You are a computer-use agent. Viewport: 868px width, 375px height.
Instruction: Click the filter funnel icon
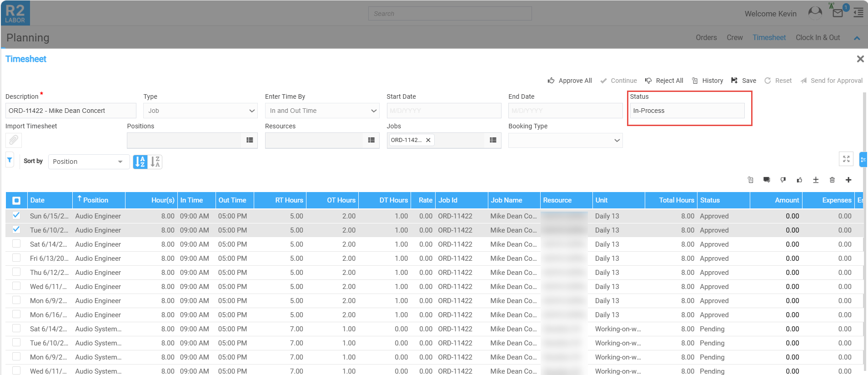(10, 160)
